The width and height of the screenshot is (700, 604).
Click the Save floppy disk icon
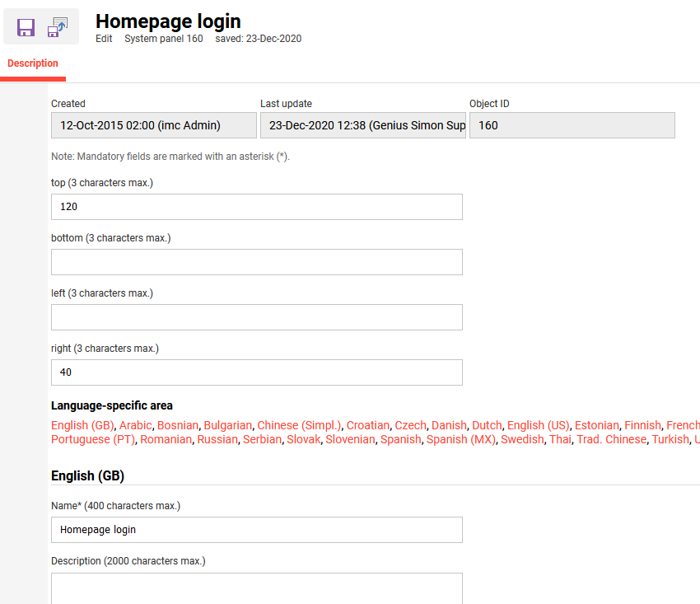26,27
